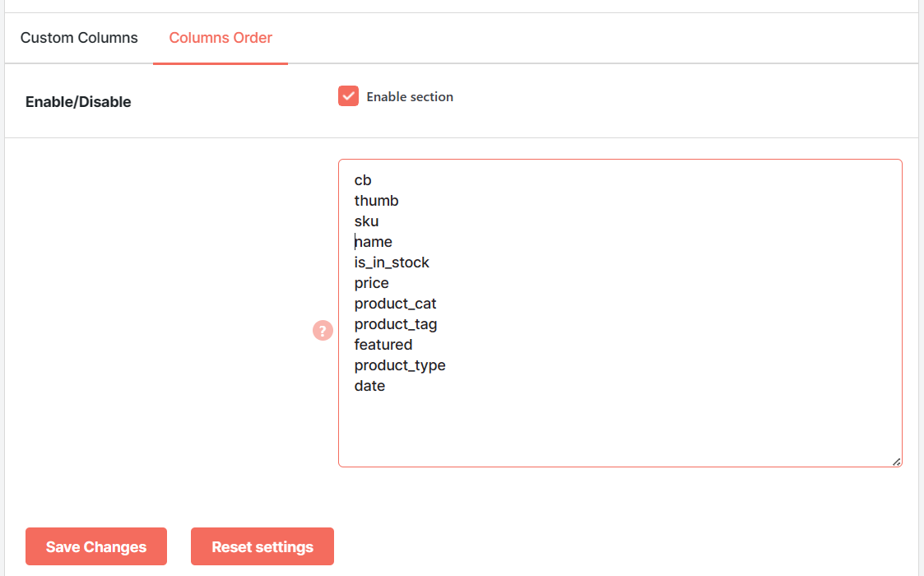
Task: Click the 'product_tag' line in textarea
Action: (x=396, y=324)
